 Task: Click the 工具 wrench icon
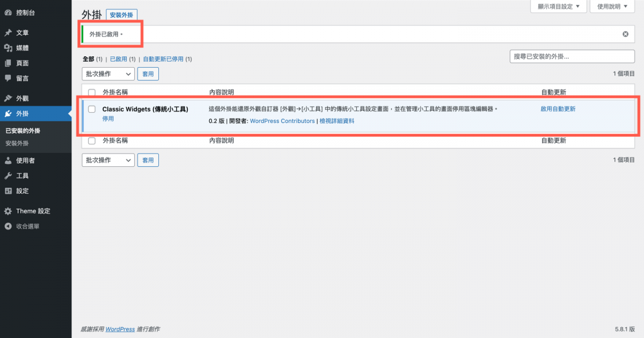[8, 175]
